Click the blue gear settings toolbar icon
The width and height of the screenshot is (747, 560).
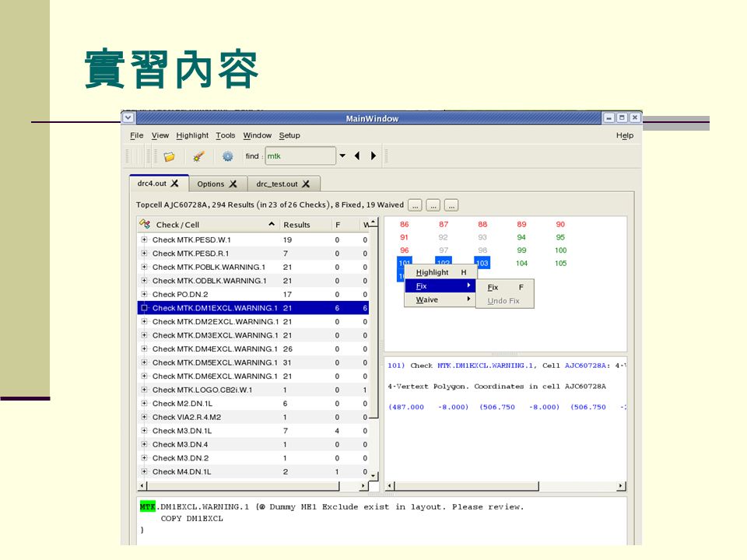click(228, 156)
